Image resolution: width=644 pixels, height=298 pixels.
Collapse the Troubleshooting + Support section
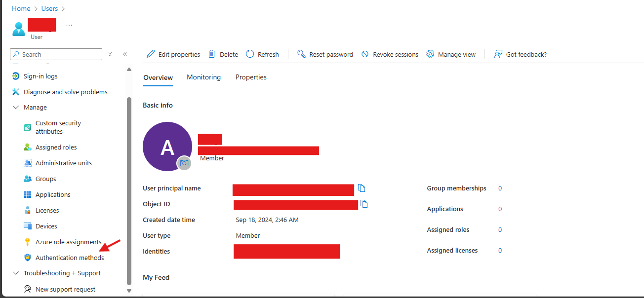[16, 273]
